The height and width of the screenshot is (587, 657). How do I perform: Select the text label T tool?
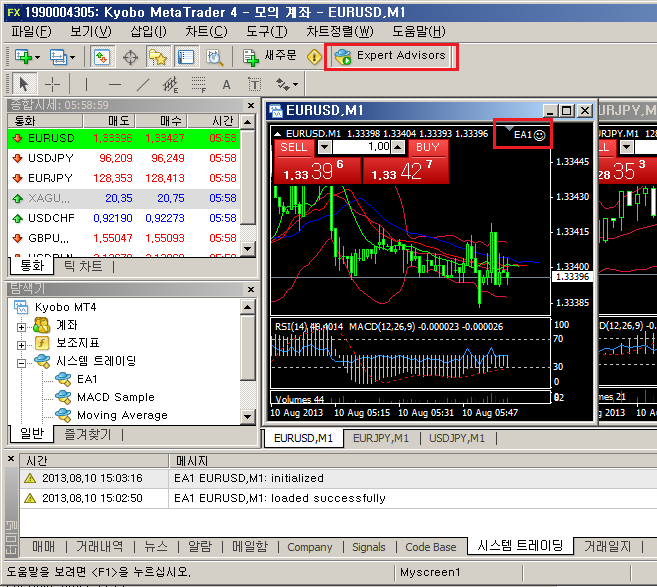pyautogui.click(x=254, y=85)
